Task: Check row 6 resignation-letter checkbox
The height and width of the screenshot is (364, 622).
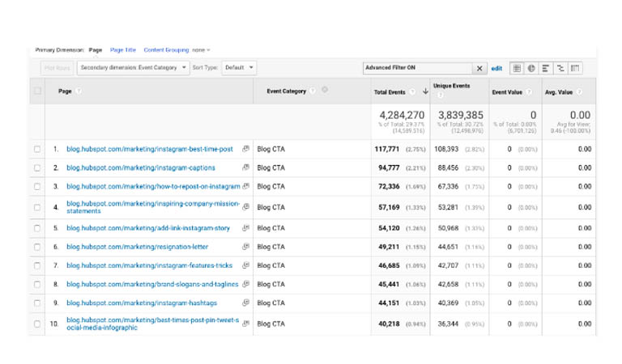Action: coord(37,247)
